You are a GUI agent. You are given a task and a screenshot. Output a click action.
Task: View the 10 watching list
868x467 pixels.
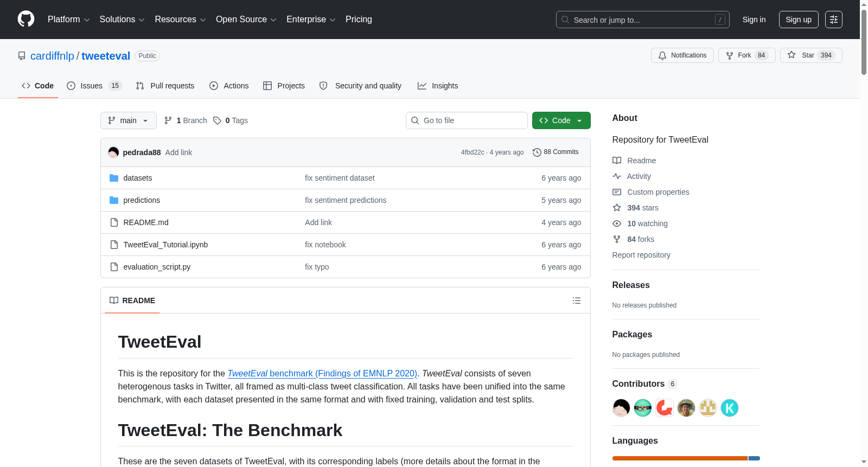pos(640,223)
